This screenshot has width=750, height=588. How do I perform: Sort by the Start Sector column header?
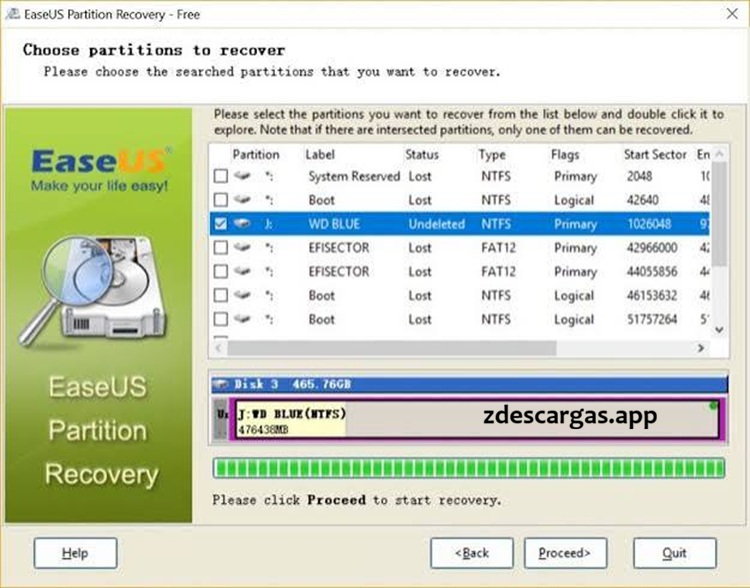[x=655, y=155]
